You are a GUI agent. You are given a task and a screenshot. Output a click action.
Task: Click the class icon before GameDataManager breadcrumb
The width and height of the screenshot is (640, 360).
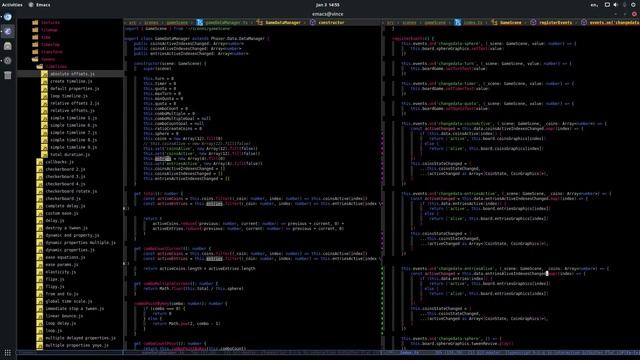260,22
